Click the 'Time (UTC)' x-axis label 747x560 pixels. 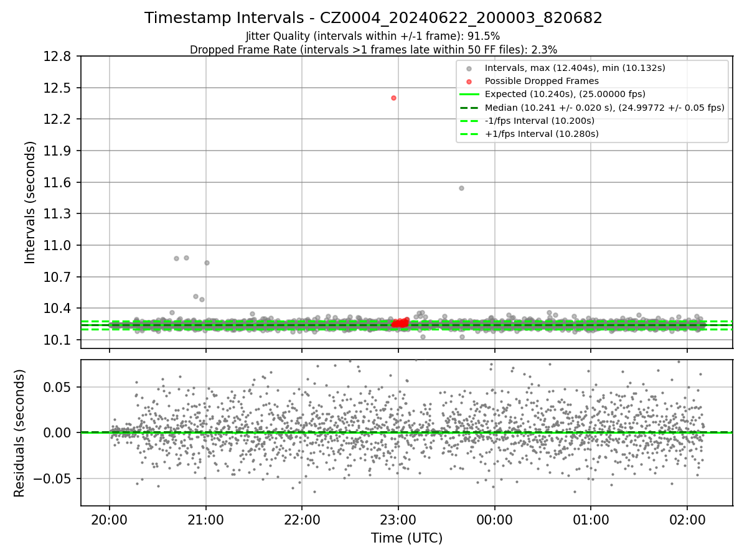pos(406,538)
